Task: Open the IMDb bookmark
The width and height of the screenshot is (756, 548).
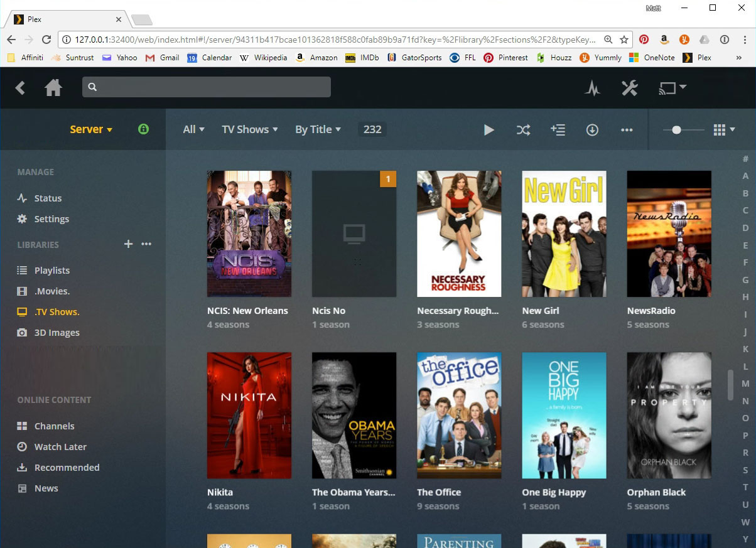Action: (x=362, y=58)
